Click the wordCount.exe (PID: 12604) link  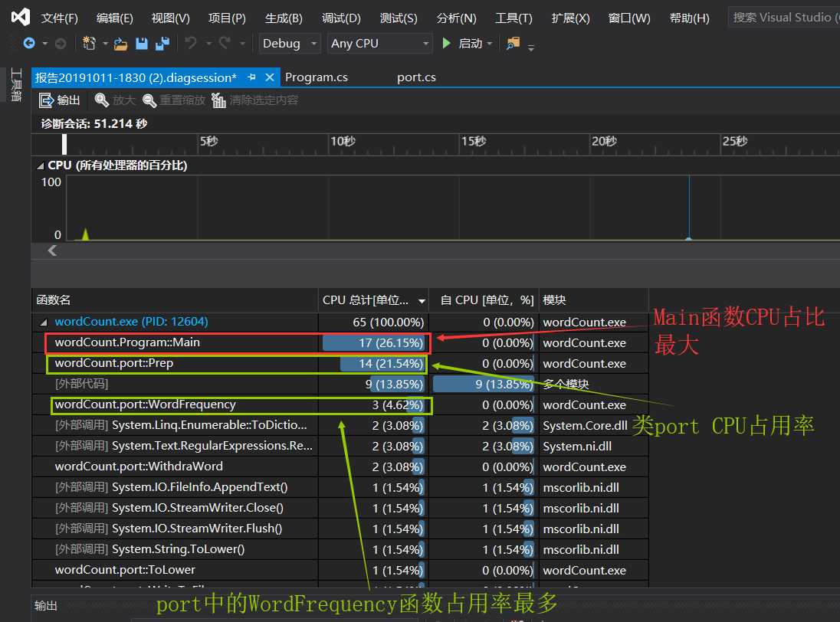coord(131,322)
